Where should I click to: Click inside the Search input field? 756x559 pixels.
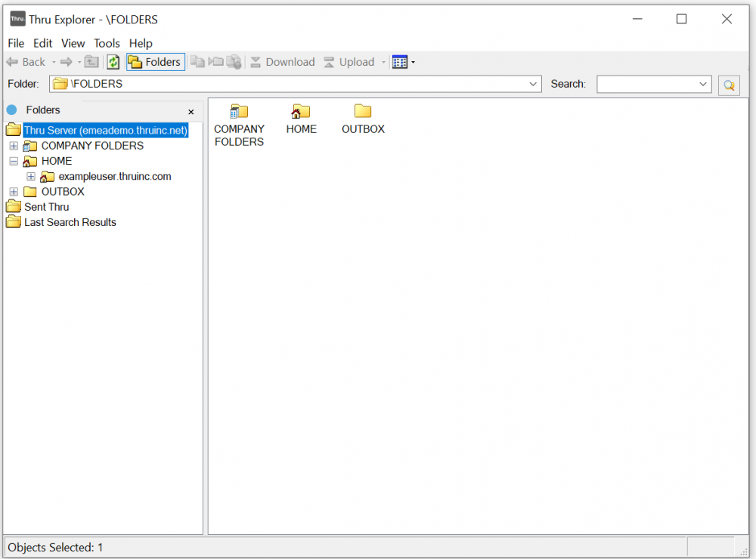(646, 84)
